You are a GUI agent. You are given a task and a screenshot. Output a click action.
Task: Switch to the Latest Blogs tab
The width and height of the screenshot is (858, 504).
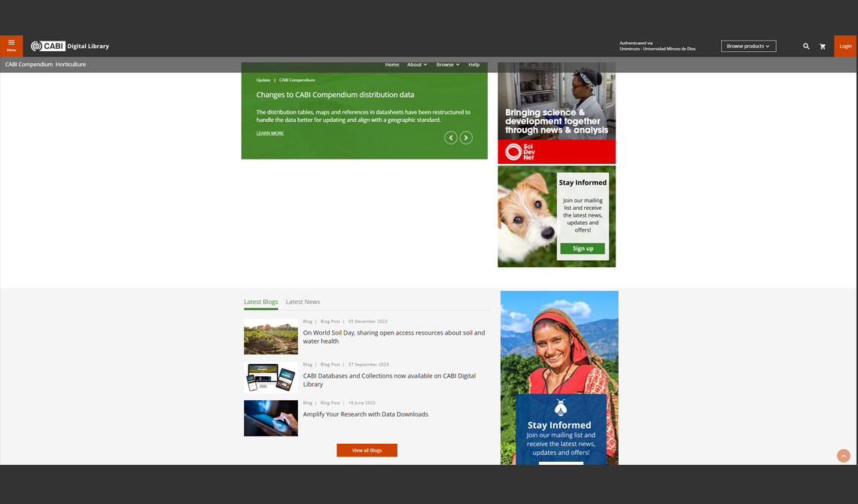(261, 302)
